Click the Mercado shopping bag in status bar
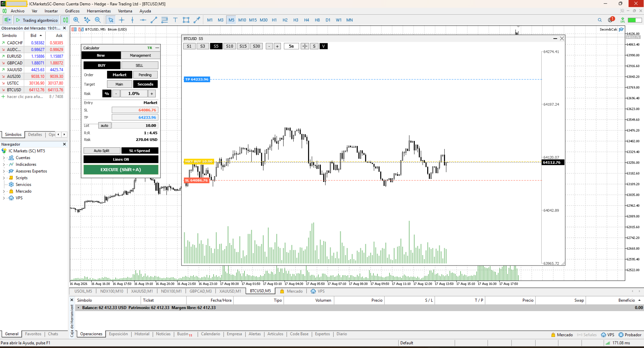This screenshot has width=644, height=348. pos(553,335)
